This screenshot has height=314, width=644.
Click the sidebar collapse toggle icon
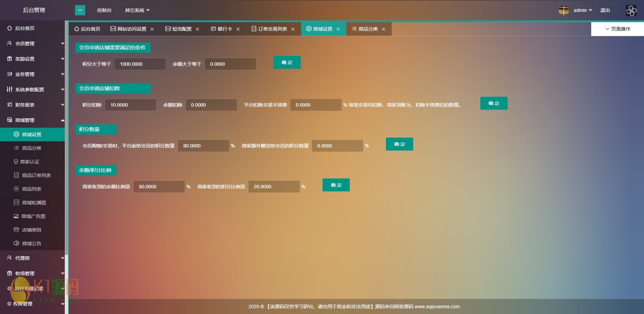pos(80,10)
